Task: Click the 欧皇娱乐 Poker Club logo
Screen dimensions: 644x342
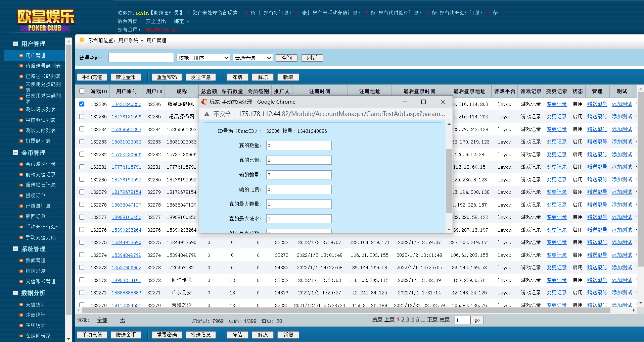Action: [x=45, y=20]
